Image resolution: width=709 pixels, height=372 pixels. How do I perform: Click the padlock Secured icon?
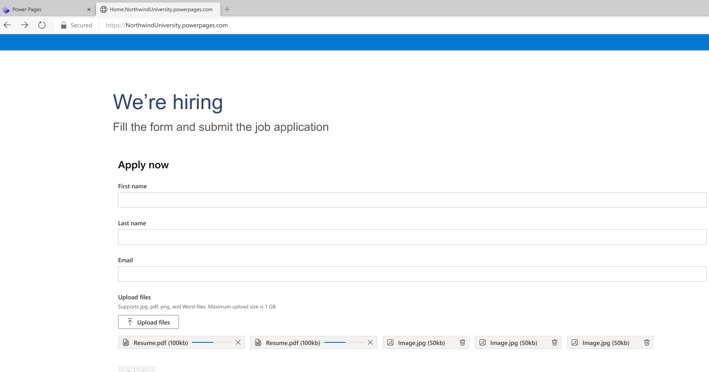[x=63, y=25]
